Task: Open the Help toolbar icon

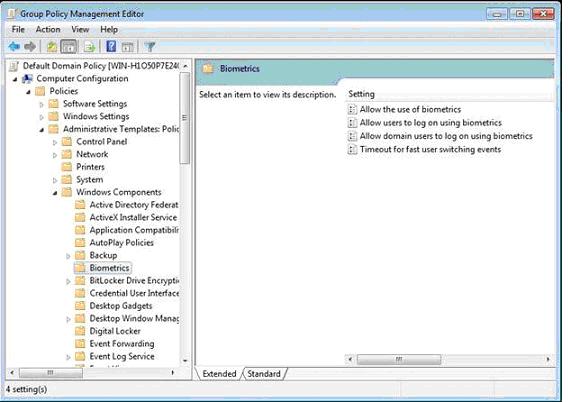Action: click(x=111, y=46)
